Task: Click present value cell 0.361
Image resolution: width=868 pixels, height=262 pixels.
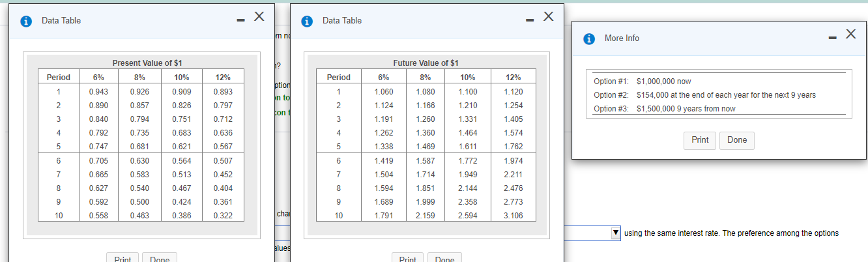Action: pyautogui.click(x=223, y=202)
